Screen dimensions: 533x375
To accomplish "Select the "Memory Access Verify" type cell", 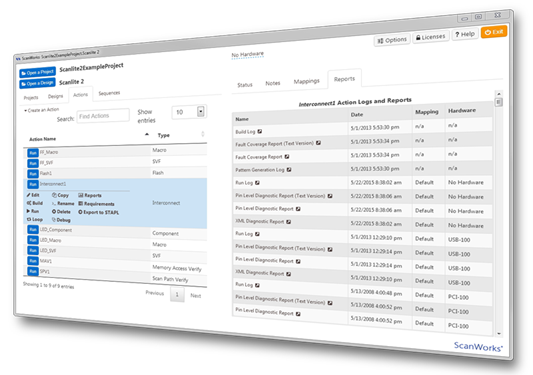I will (x=177, y=268).
